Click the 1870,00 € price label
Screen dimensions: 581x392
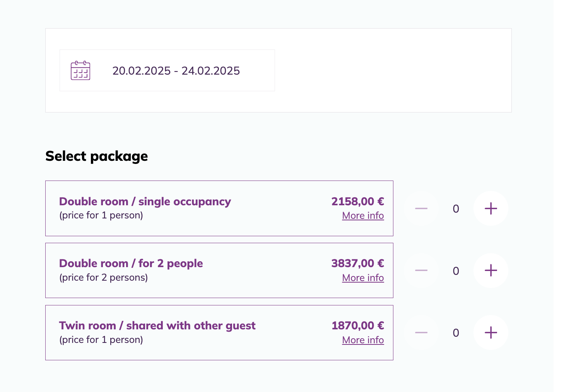point(357,326)
